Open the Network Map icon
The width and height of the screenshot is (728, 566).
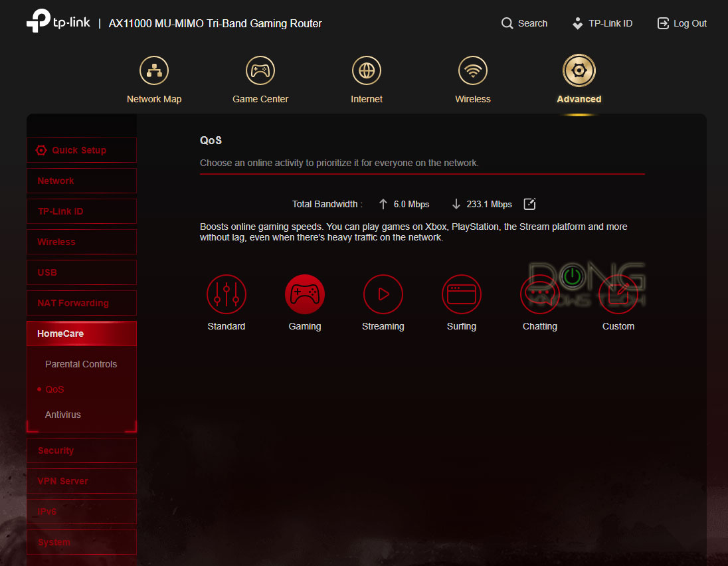coord(154,70)
